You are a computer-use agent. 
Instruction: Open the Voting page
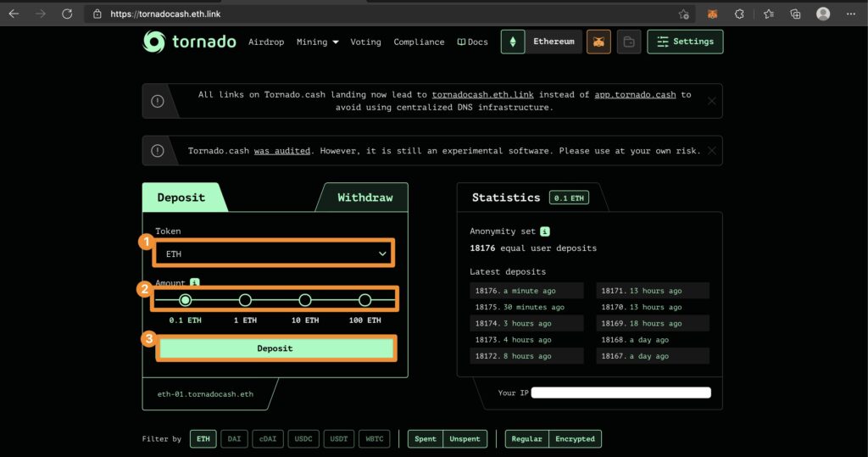366,42
